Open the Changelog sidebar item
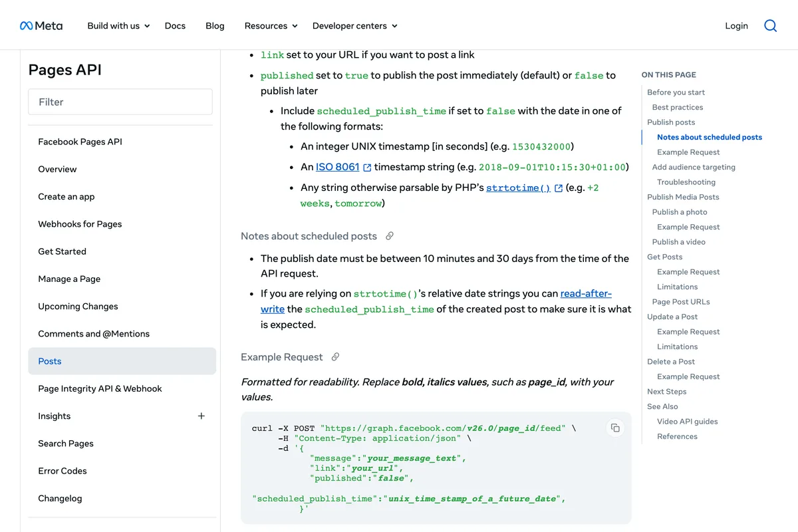This screenshot has width=798, height=532. [60, 498]
